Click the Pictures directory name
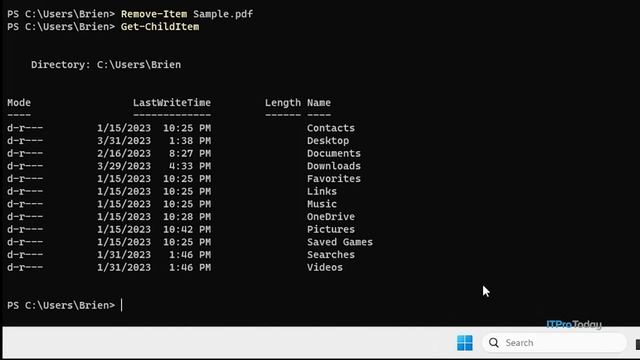 [x=331, y=229]
